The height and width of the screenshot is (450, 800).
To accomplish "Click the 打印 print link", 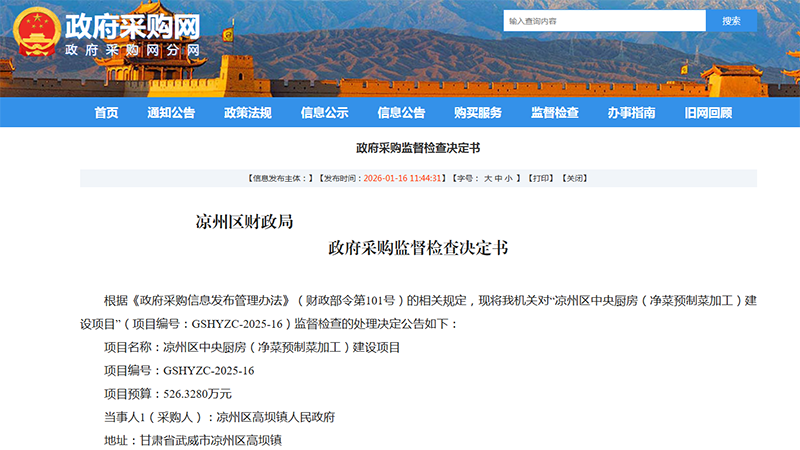I will pos(541,179).
